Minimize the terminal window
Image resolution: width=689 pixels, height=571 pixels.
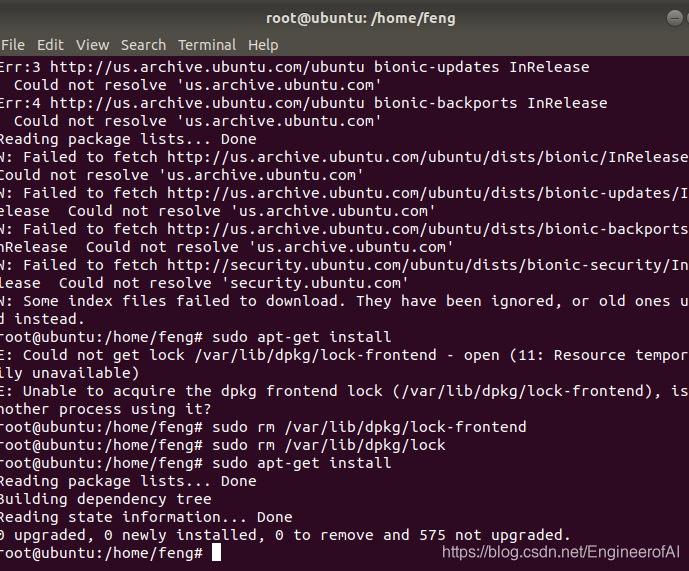click(674, 18)
